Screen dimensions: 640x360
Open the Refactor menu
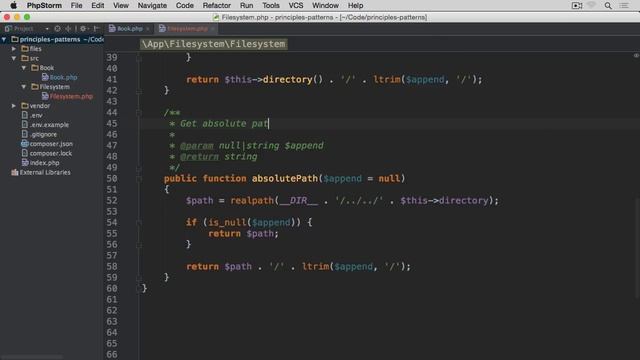(217, 5)
